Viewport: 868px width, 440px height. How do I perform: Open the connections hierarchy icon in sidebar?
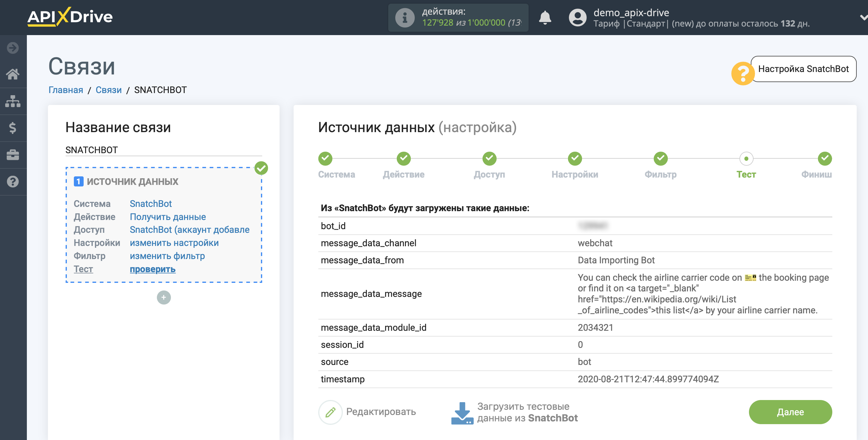(x=13, y=101)
